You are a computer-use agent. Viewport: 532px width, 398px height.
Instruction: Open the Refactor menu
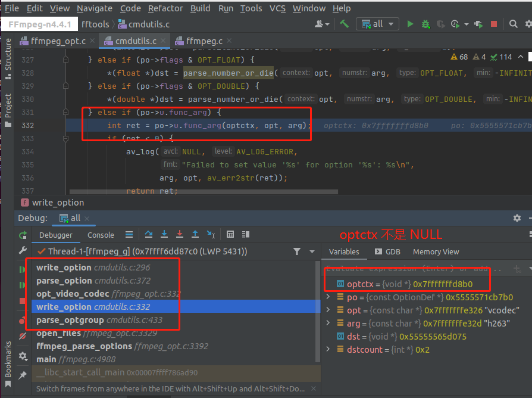[x=165, y=8]
